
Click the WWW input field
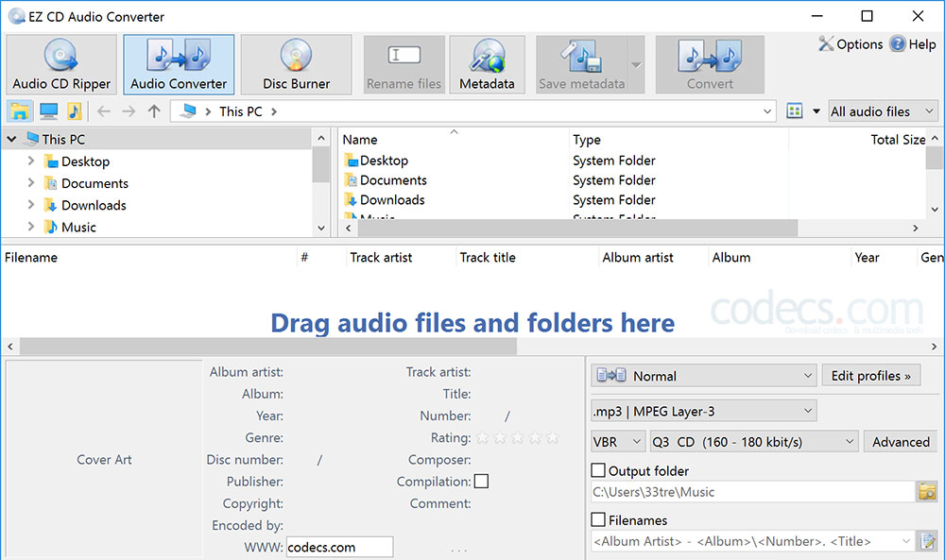click(x=339, y=547)
